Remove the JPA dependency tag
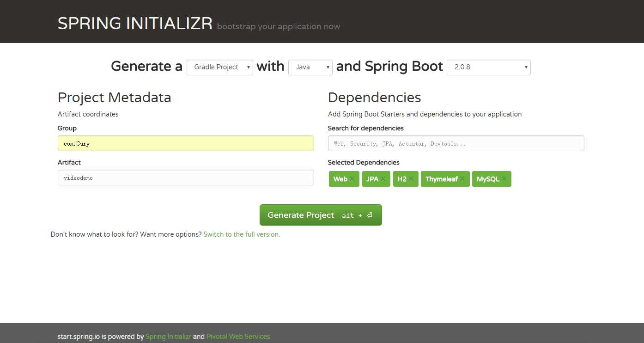This screenshot has height=343, width=644. pos(383,179)
